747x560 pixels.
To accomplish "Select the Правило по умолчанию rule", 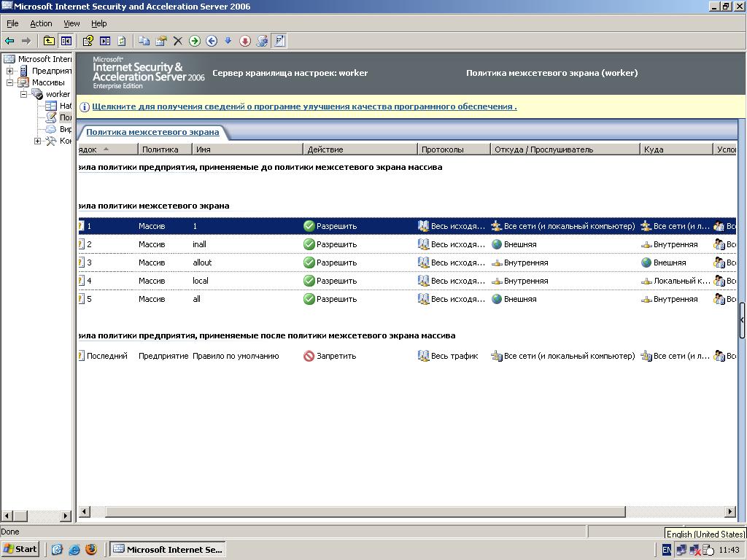I will (407, 356).
